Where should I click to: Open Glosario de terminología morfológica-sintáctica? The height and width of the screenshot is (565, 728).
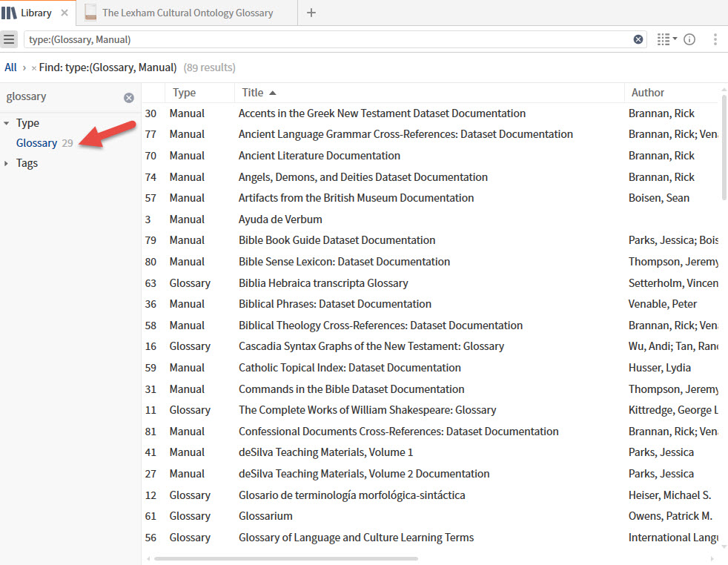[351, 495]
